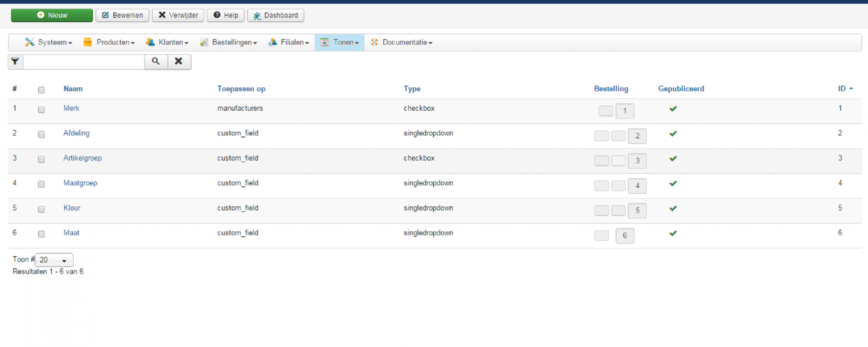Screen dimensions: 868x347
Task: Open the Artikelgroep filter link
Action: point(82,158)
